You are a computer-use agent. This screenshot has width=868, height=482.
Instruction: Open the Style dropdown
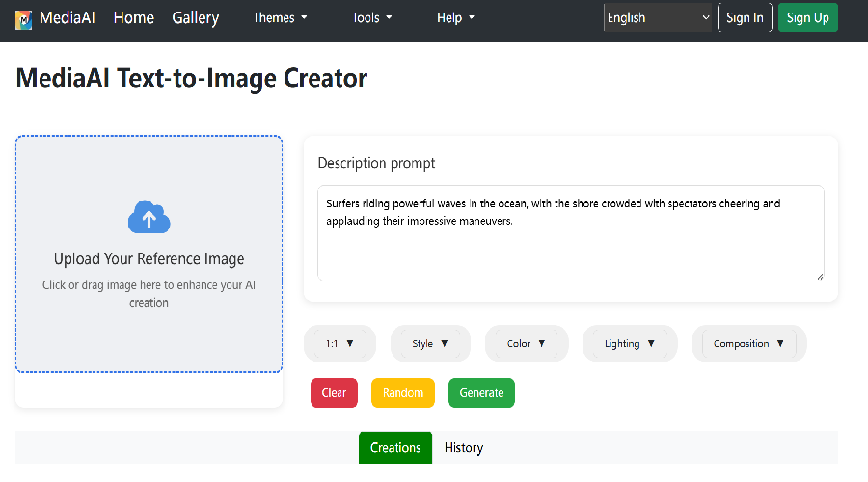click(430, 343)
